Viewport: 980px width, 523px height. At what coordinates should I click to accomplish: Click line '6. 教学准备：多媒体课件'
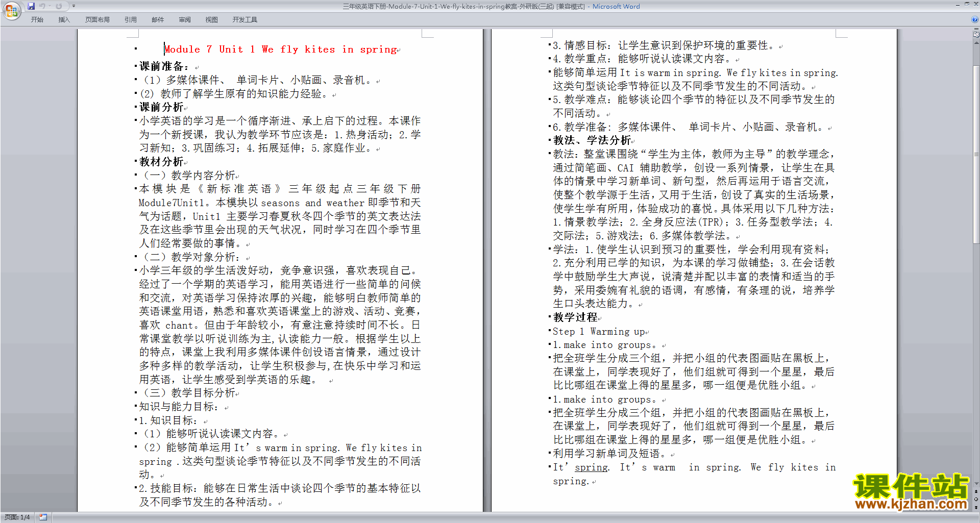coord(689,127)
